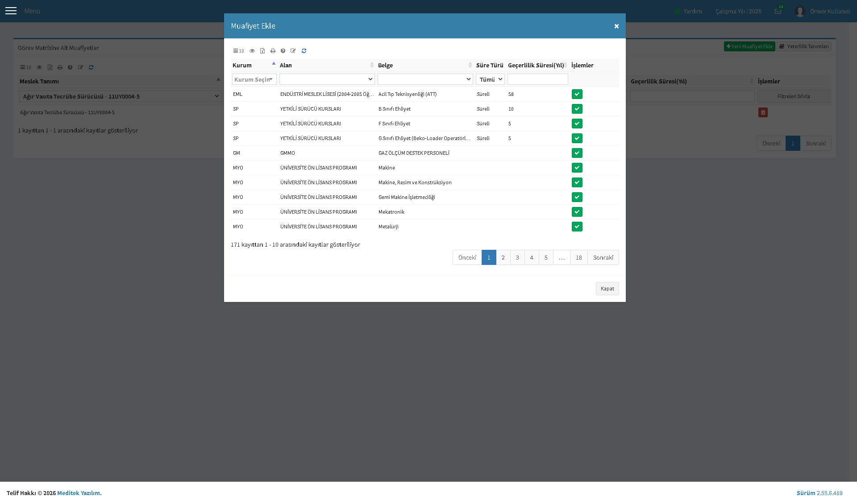The image size is (857, 504).
Task: Jump to page 18 in pagination
Action: tap(579, 257)
